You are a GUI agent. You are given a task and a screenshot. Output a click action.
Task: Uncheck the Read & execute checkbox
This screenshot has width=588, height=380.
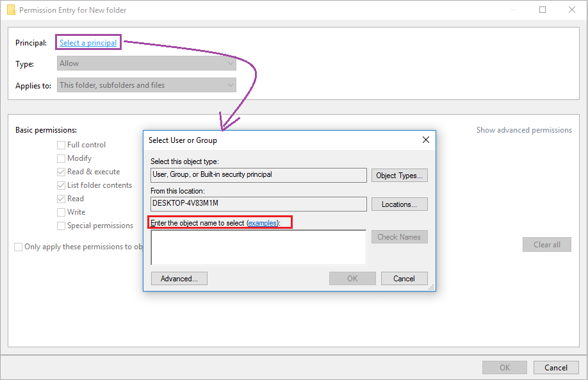click(x=61, y=172)
